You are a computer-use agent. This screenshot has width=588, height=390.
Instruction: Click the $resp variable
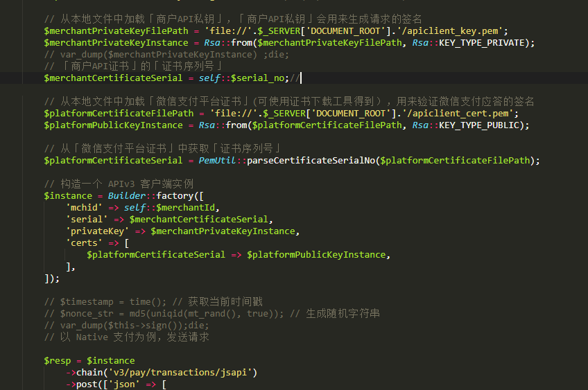(58, 361)
